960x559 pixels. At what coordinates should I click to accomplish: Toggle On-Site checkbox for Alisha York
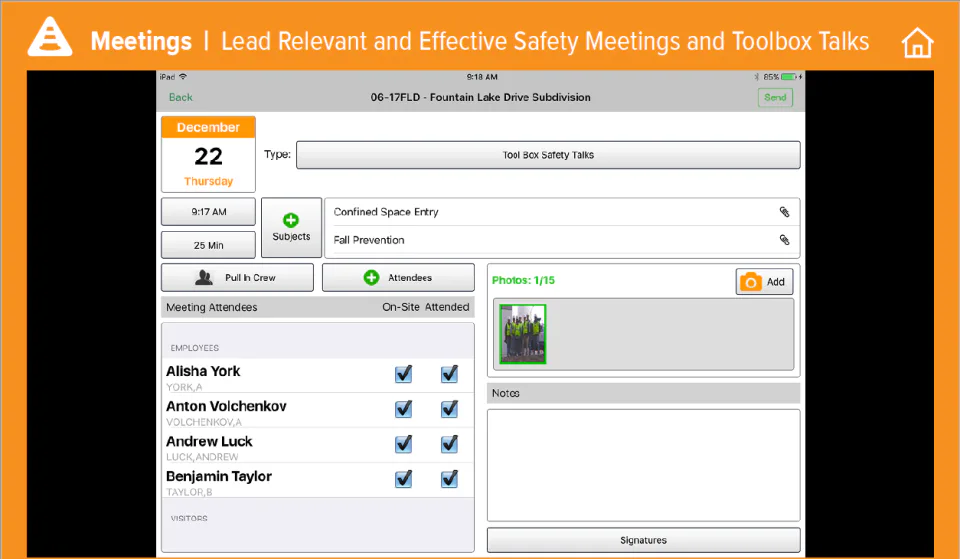[x=403, y=374]
